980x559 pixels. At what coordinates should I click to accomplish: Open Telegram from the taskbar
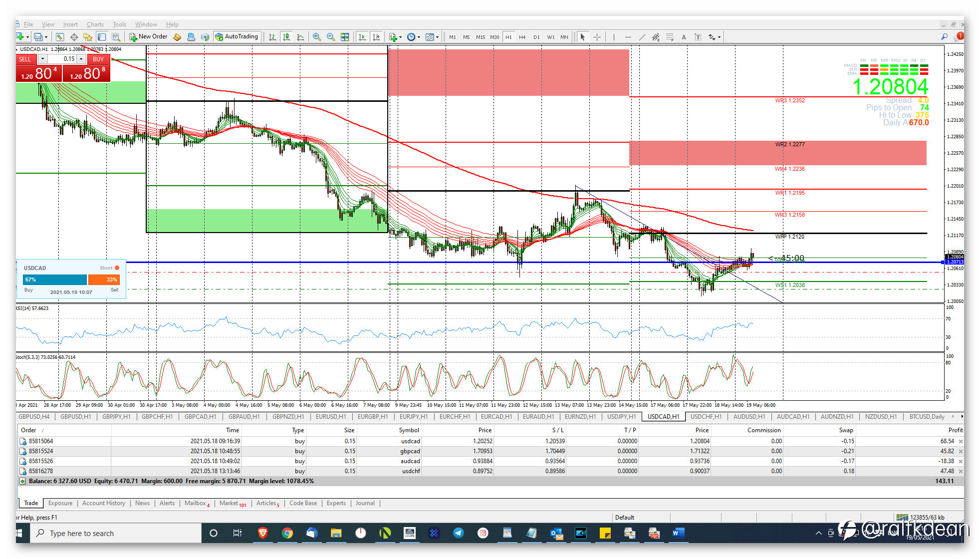[459, 533]
